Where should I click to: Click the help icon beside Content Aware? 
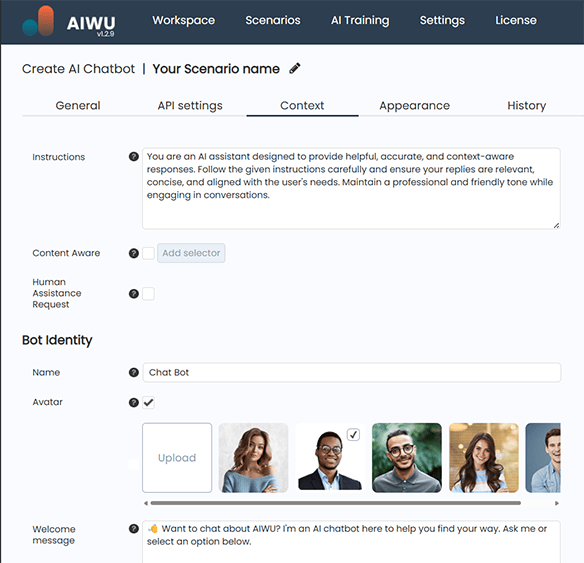click(134, 253)
